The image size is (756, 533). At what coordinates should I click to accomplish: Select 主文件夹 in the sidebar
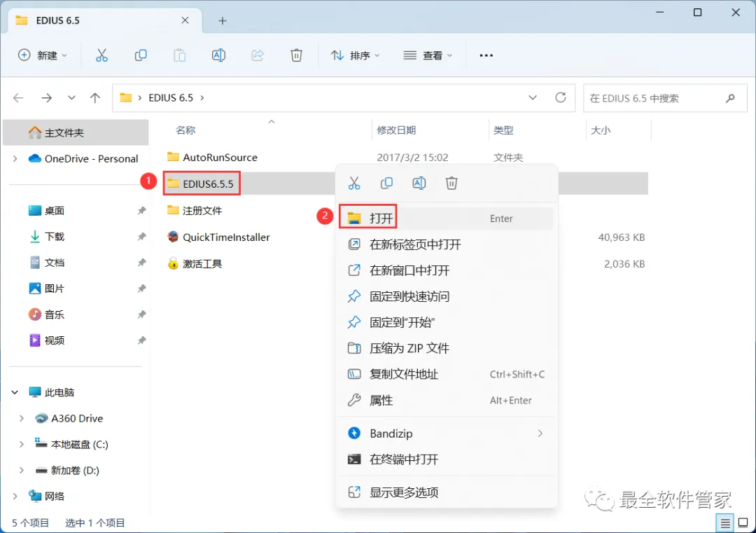coord(76,132)
